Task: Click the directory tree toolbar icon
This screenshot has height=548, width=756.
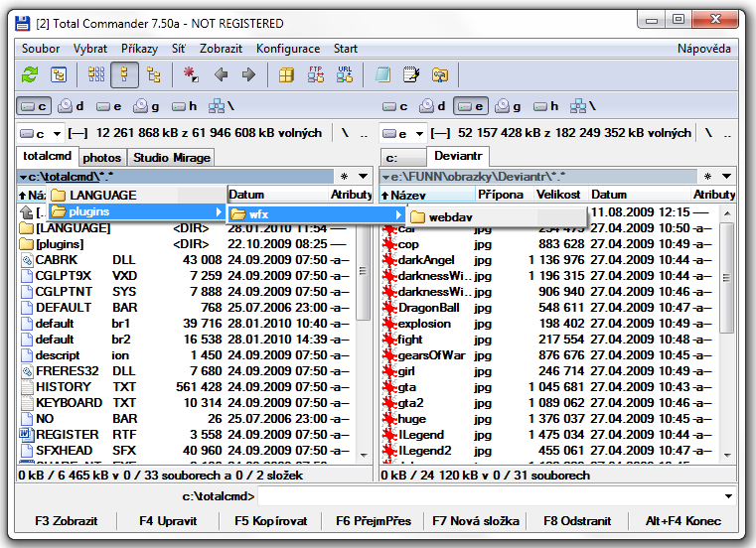Action: [59, 74]
